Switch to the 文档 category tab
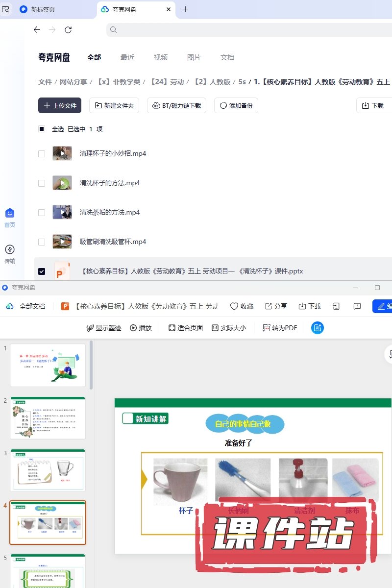Screen dimensions: 392x588 [227, 57]
